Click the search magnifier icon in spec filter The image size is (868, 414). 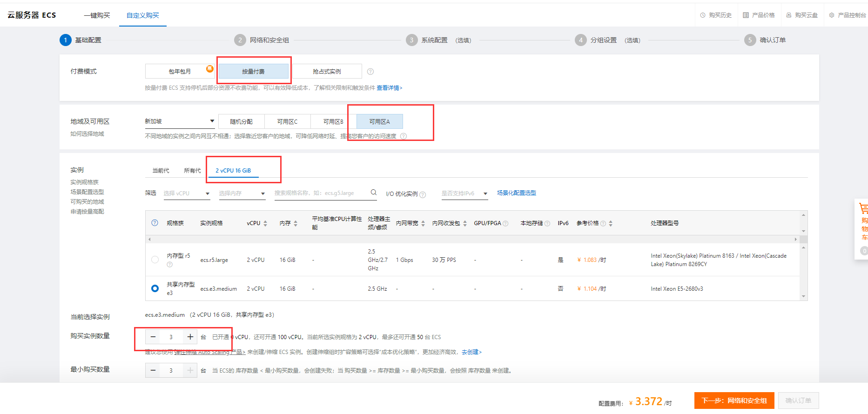pyautogui.click(x=373, y=193)
